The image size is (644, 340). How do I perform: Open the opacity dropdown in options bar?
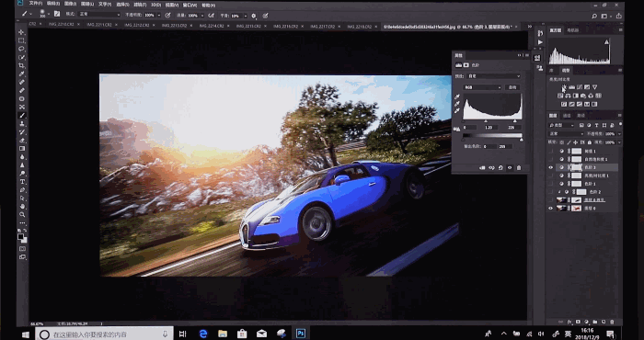158,16
